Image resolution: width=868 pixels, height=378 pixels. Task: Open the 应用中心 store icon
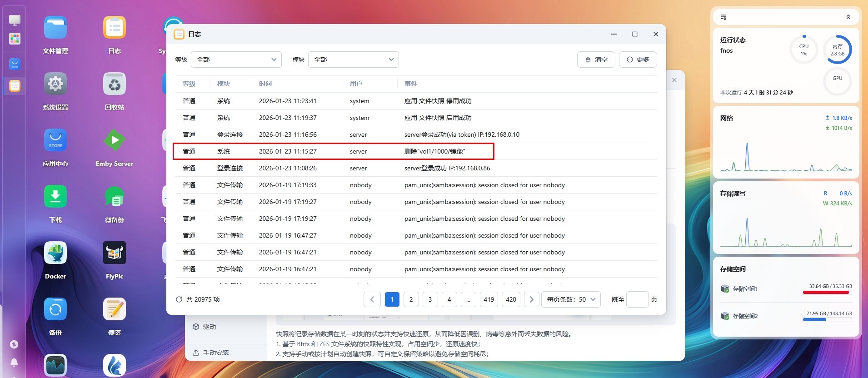[55, 140]
